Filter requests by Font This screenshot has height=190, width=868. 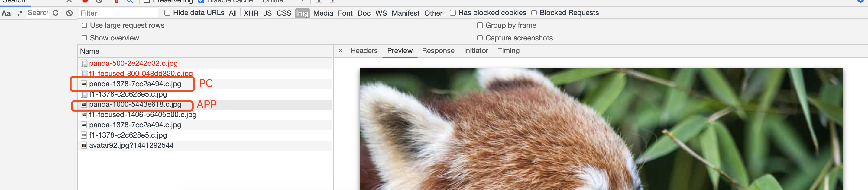pyautogui.click(x=345, y=13)
